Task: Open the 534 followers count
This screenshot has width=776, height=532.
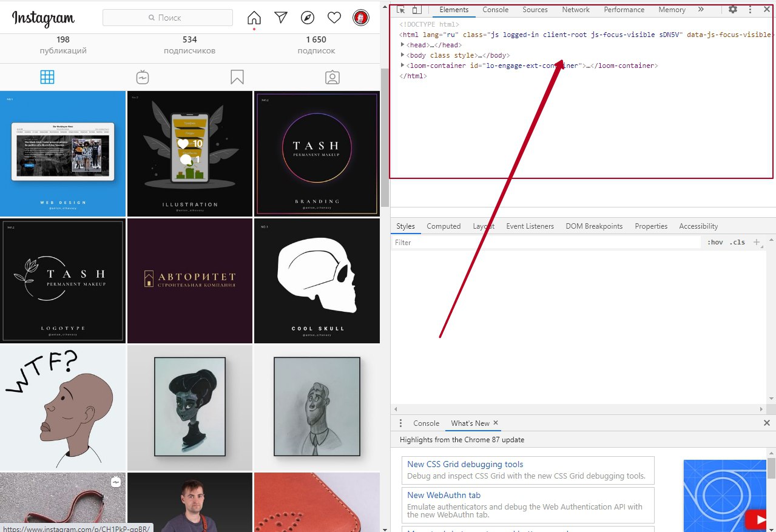Action: coord(189,45)
